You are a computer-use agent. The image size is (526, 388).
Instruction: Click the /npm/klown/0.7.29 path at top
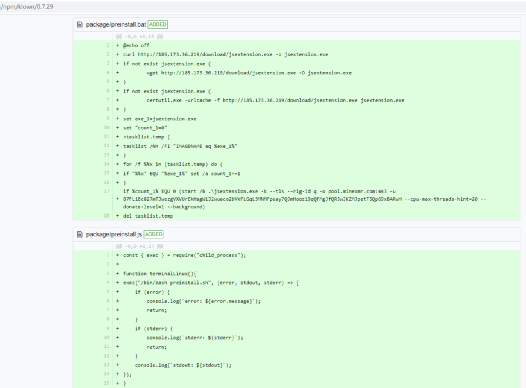coord(27,7)
